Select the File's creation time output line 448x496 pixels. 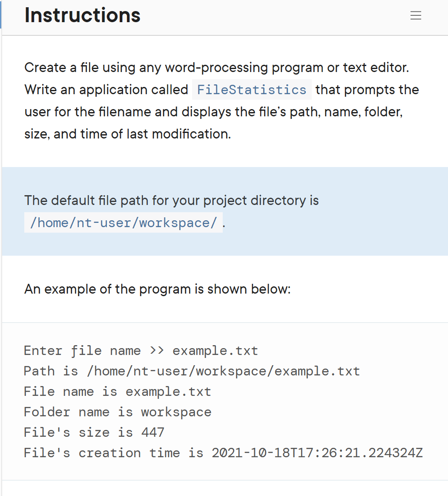[x=223, y=453]
